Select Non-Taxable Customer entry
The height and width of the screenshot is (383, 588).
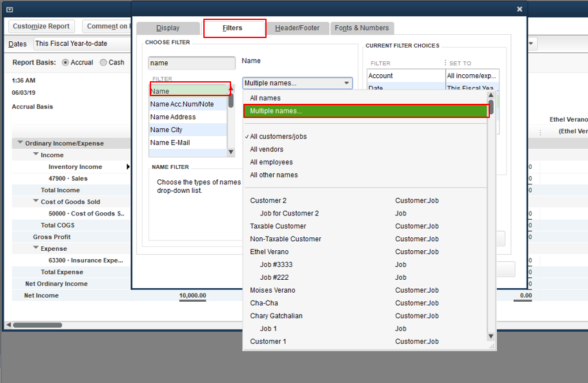[365, 239]
